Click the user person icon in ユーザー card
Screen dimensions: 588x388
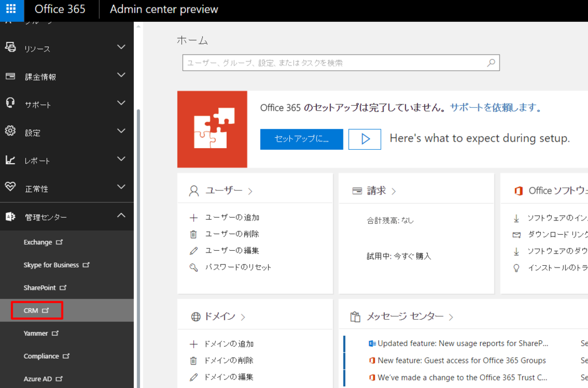click(194, 191)
